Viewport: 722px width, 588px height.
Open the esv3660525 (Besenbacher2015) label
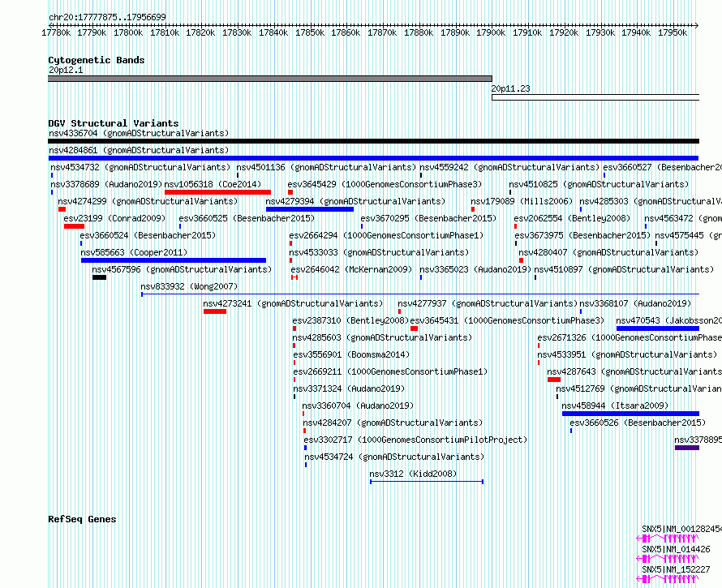247,218
